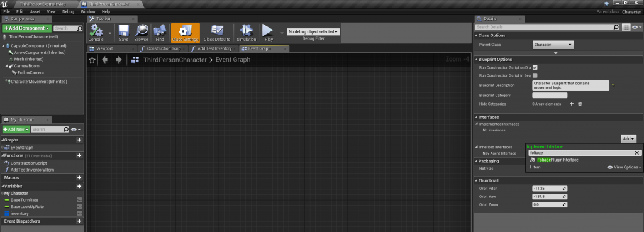Add a new Variable with plus icon
The width and height of the screenshot is (644, 232).
click(79, 187)
